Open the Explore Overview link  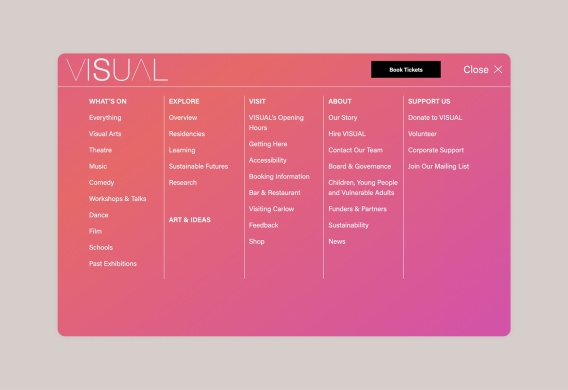click(183, 118)
